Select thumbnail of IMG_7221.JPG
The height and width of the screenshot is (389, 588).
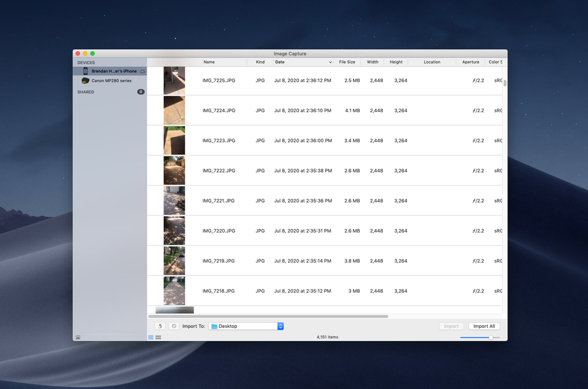(175, 201)
